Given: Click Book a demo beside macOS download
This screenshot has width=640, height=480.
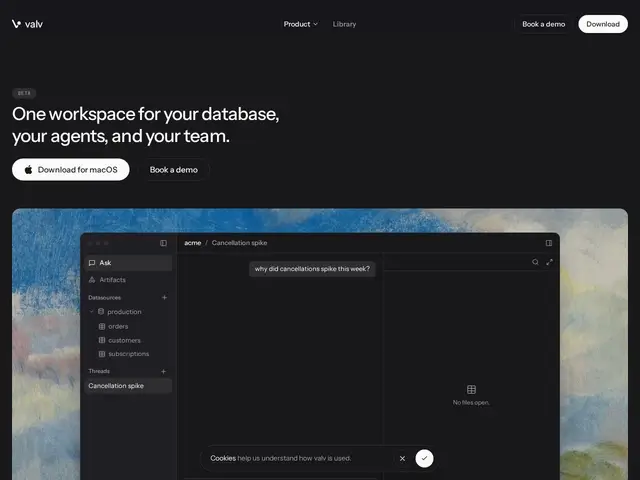Looking at the screenshot, I should (x=173, y=169).
